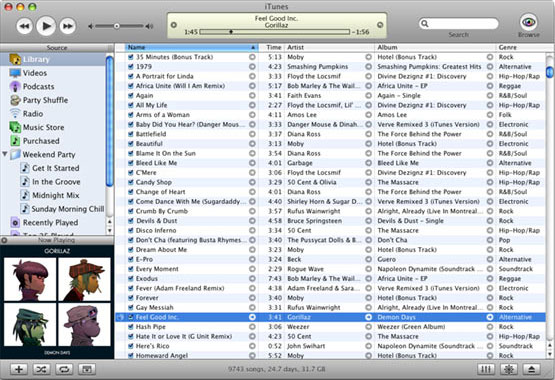
Task: Click the search input field
Action: click(x=459, y=24)
